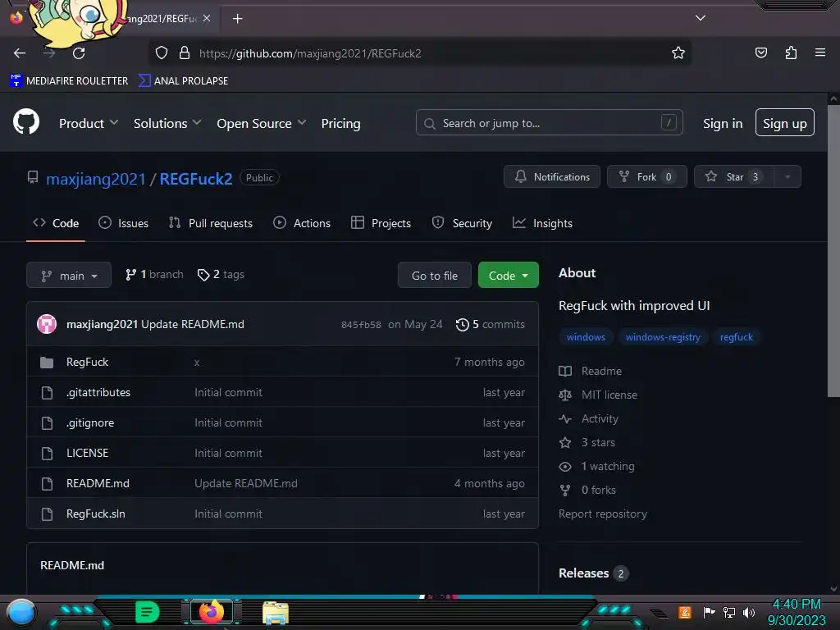Expand the list all tabs chevron
Image resolution: width=840 pixels, height=630 pixels.
pos(701,18)
